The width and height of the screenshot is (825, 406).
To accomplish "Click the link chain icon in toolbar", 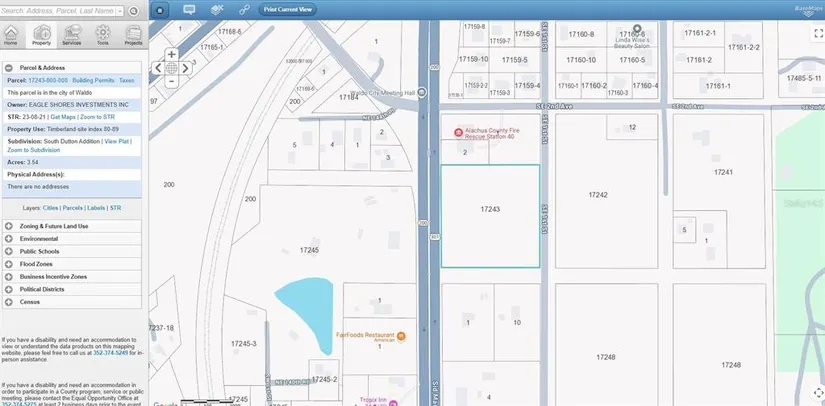I will (x=243, y=9).
